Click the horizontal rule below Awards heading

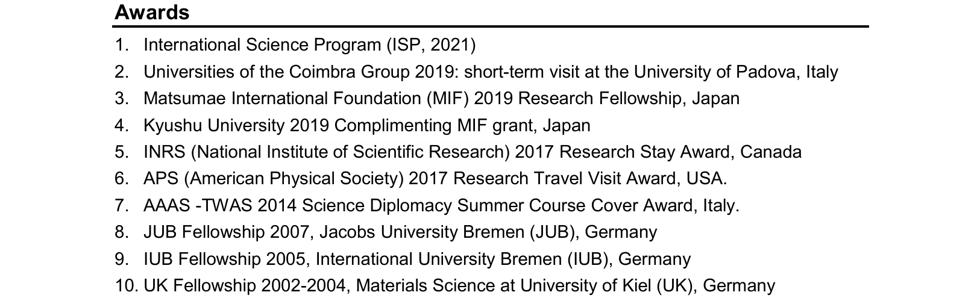[x=491, y=26]
